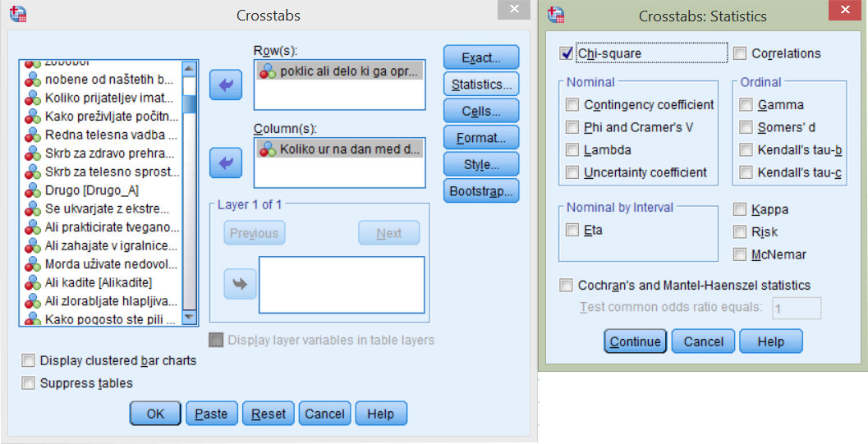Screen dimensions: 868x444
Task: Click the empty Layer variables box
Action: pyautogui.click(x=342, y=285)
